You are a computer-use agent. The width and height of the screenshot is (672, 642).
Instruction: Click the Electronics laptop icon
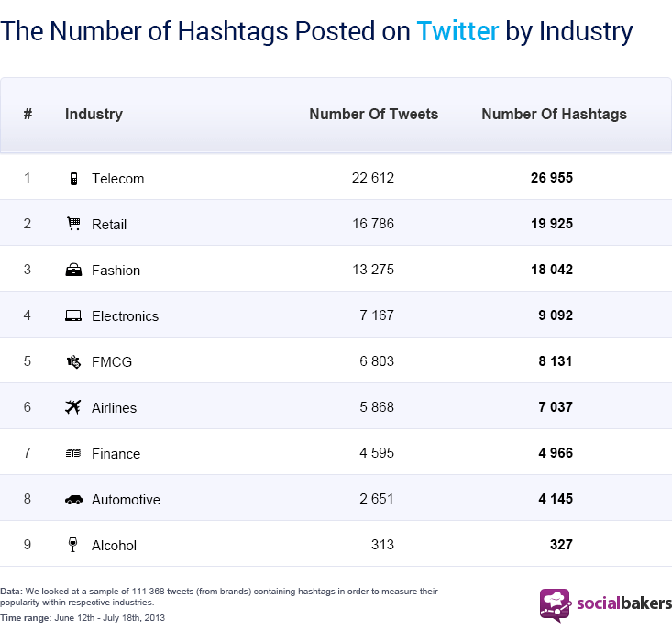73,315
